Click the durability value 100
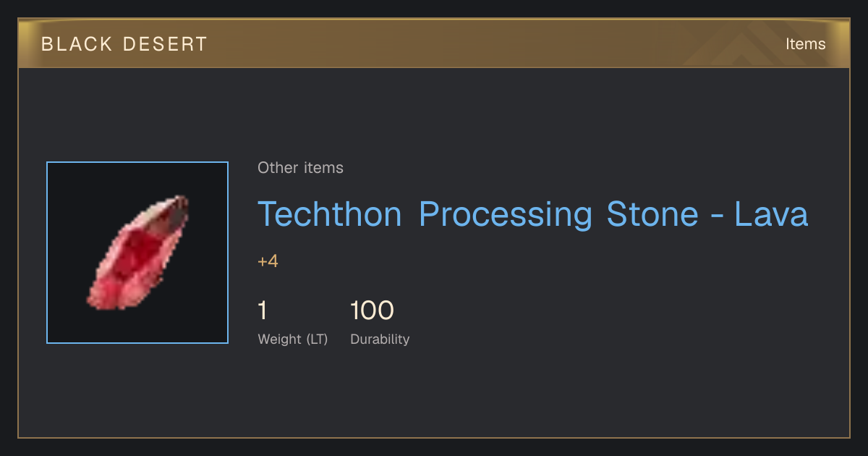This screenshot has width=868, height=456. 372,311
